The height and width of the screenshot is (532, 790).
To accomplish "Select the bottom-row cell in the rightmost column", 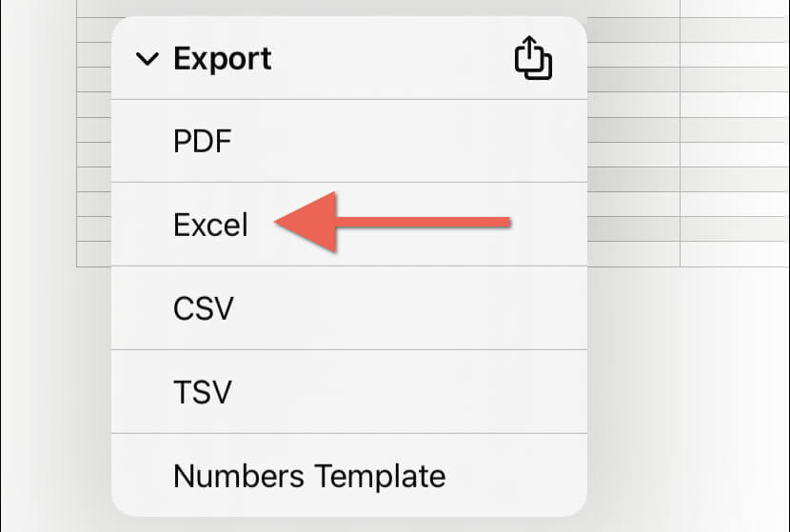I will 735,254.
